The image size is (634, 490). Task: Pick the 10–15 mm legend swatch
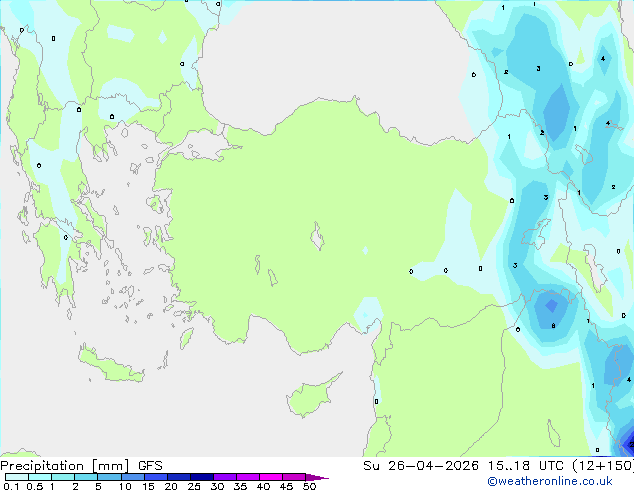132,477
